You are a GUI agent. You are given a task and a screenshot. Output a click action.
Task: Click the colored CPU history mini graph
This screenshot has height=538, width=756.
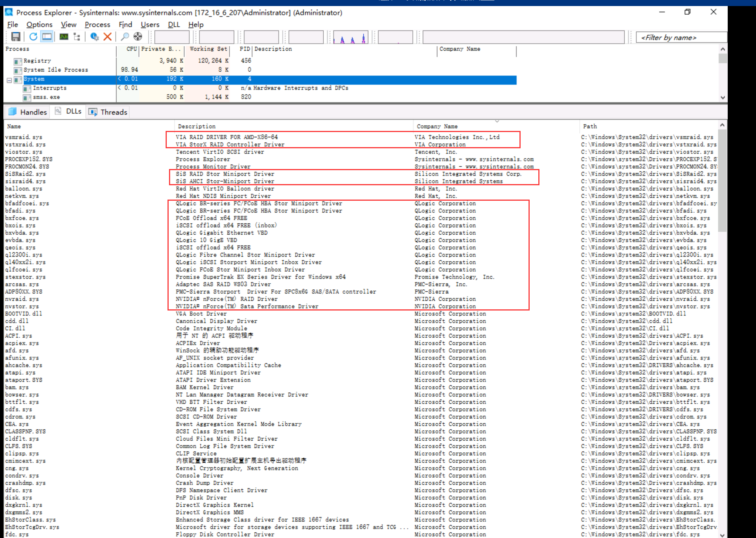tap(350, 37)
